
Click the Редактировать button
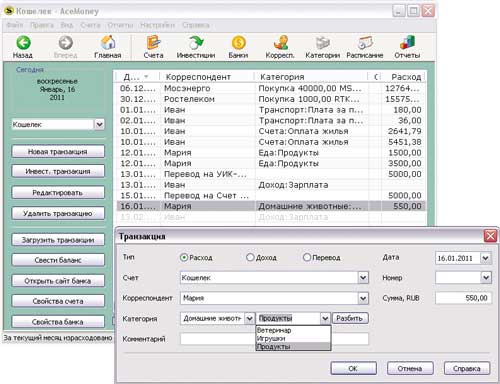tap(58, 193)
